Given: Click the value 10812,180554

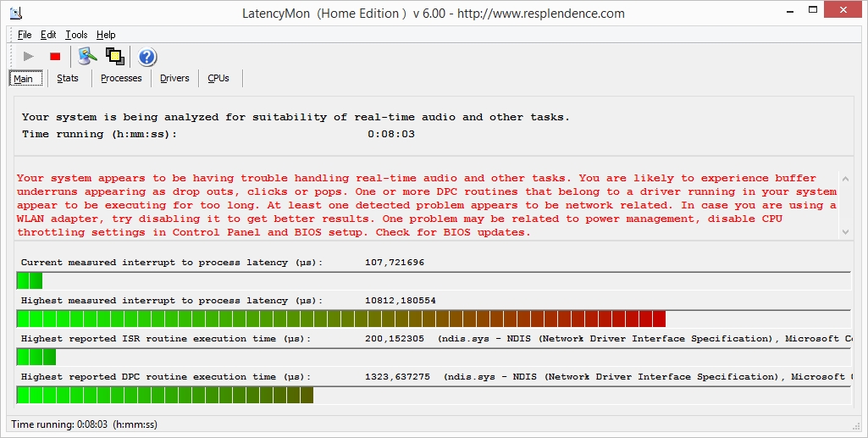Looking at the screenshot, I should [401, 301].
